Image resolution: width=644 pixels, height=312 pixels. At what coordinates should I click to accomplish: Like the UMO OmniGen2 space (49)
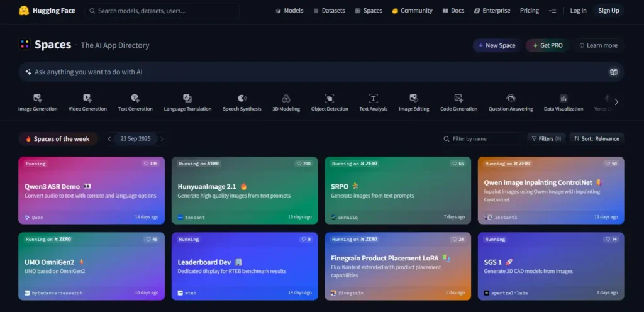point(152,239)
